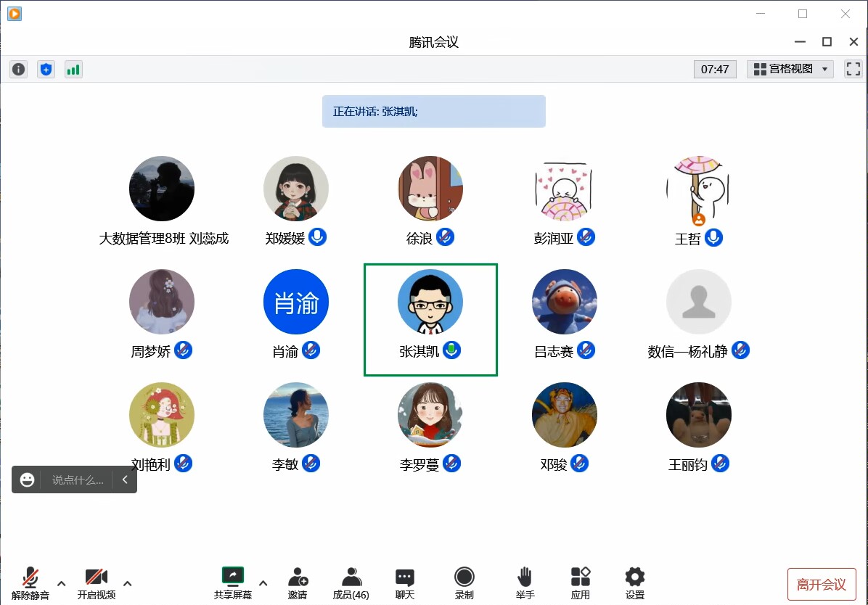Click 郑媛媛 microphone icon
This screenshot has width=868, height=605.
tap(317, 237)
